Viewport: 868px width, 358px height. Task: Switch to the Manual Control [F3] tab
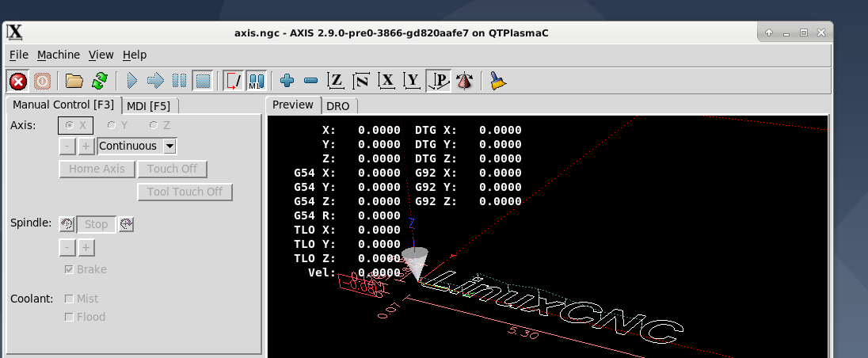63,105
